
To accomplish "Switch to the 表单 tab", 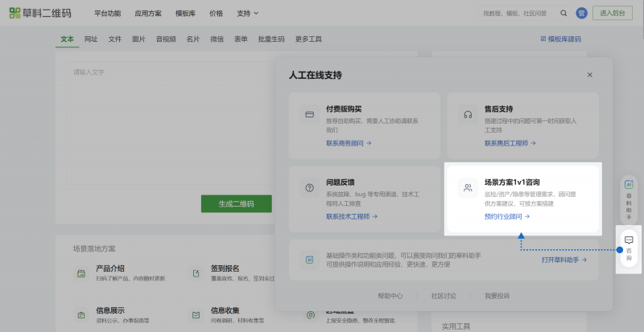I will (x=241, y=39).
